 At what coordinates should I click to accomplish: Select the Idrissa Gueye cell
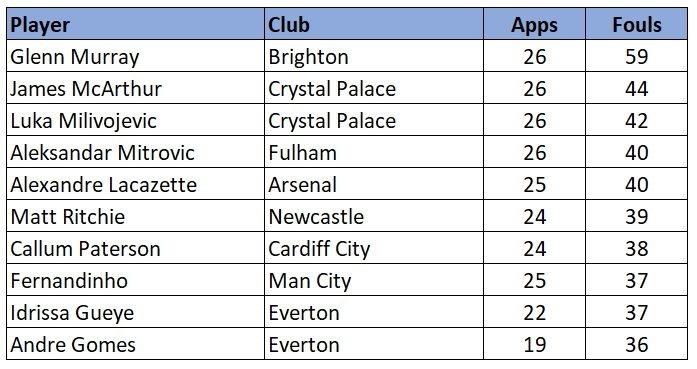(x=136, y=312)
